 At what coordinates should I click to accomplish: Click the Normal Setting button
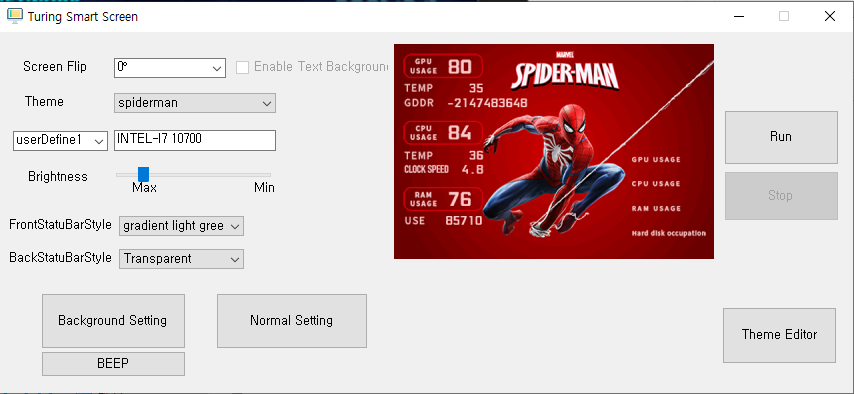coord(291,320)
